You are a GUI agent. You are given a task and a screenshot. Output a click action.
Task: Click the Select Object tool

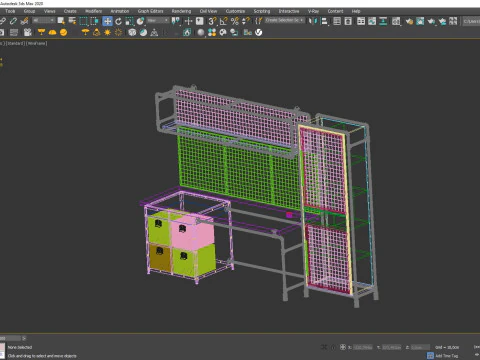tap(61, 21)
